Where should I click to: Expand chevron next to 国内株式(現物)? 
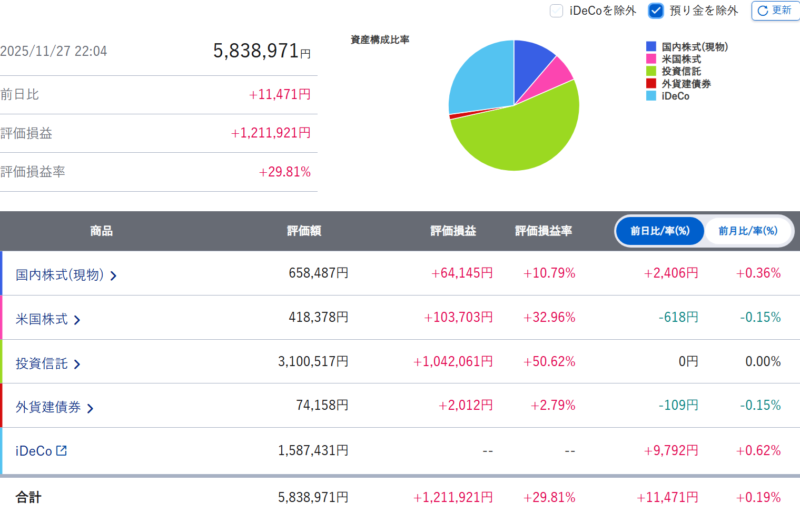click(113, 275)
